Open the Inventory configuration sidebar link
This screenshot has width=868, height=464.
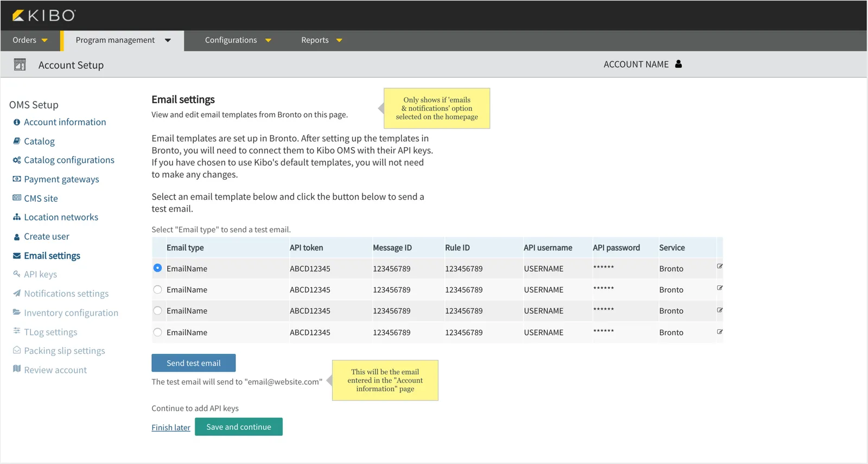71,313
